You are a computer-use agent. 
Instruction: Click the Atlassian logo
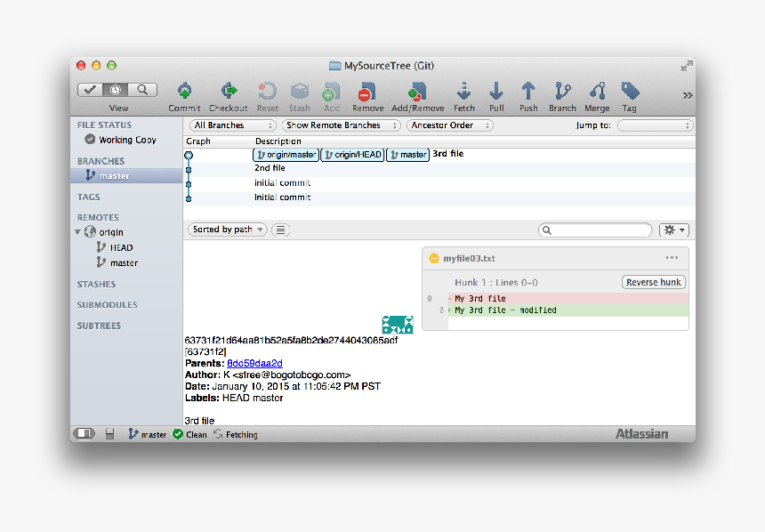point(641,434)
